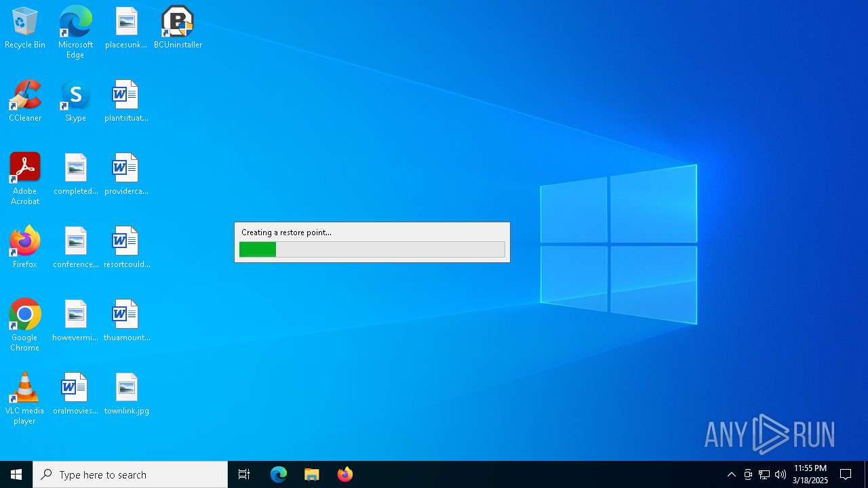This screenshot has height=488, width=868.
Task: Open the Action Center notifications icon
Action: [x=846, y=474]
